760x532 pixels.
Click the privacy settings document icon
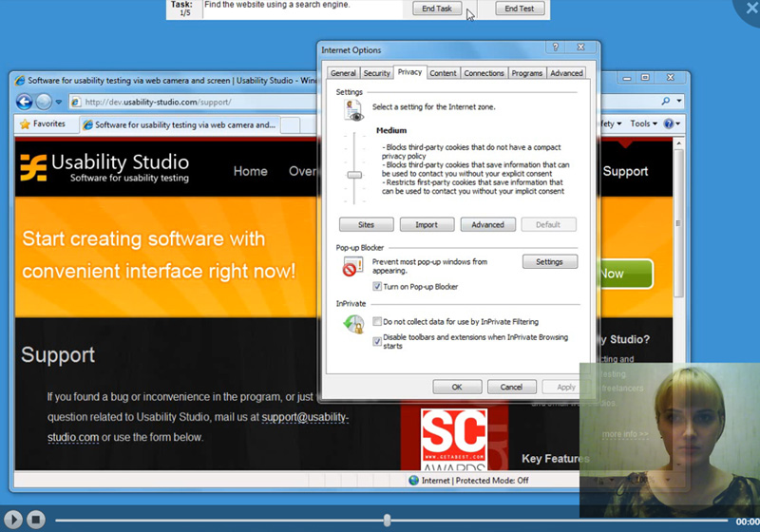[353, 110]
